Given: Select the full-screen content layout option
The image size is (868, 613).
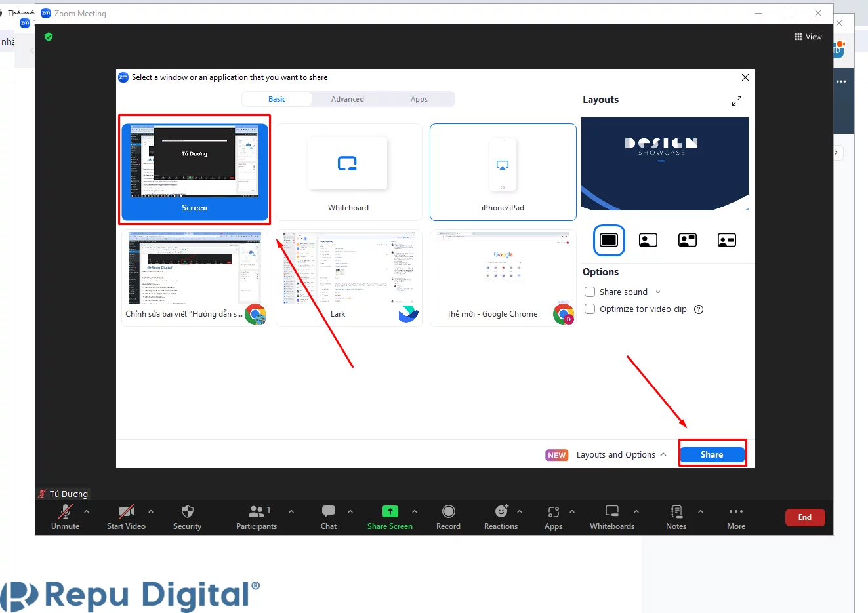Looking at the screenshot, I should pyautogui.click(x=609, y=240).
